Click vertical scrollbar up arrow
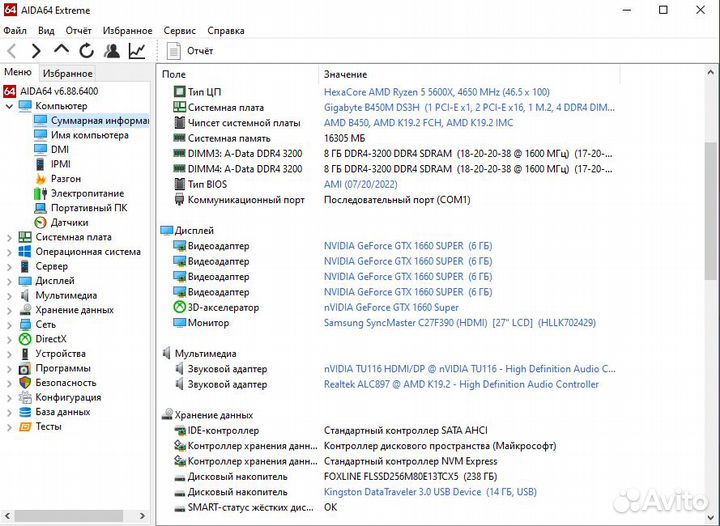Screen dimensions: 720x526 tap(710, 73)
